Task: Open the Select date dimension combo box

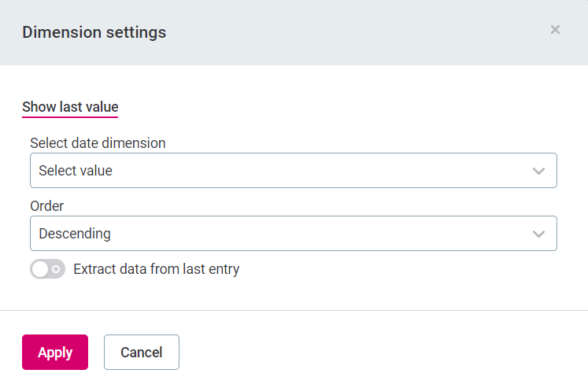Action: pyautogui.click(x=293, y=171)
